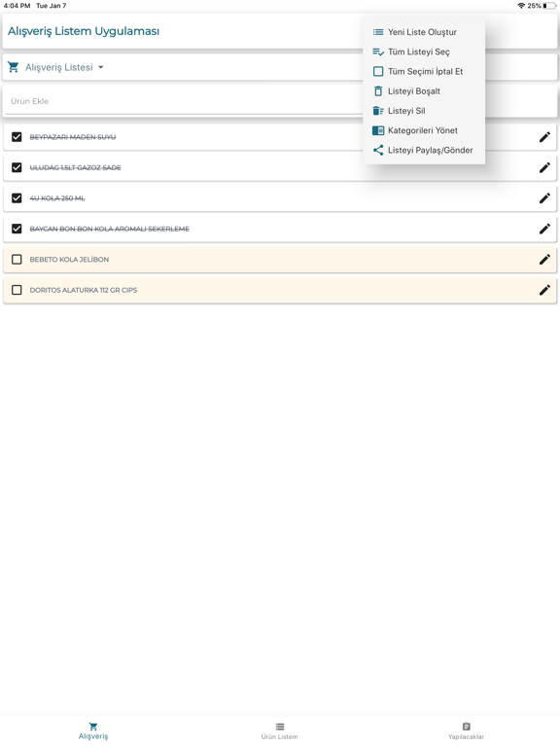The image size is (560, 747).
Task: Click the shopping cart icon beside Alışveriş Listesi
Action: point(14,67)
